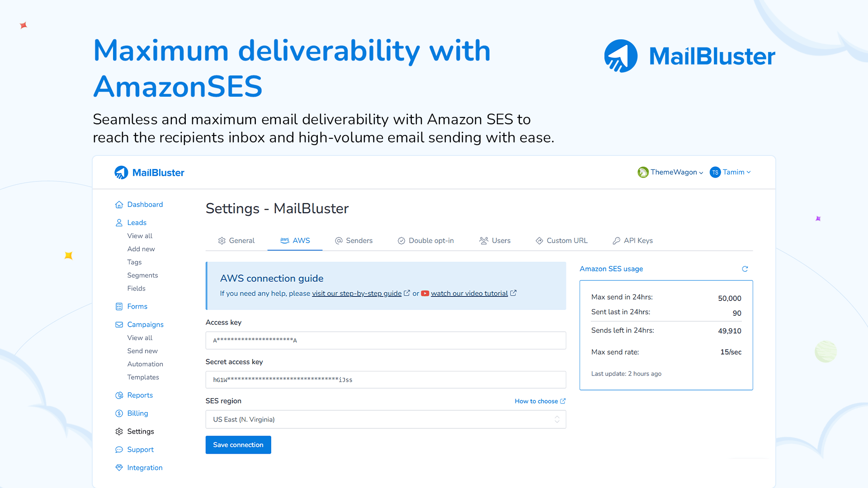Open the API Keys tab
Screen dimensions: 868x488
pyautogui.click(x=632, y=241)
